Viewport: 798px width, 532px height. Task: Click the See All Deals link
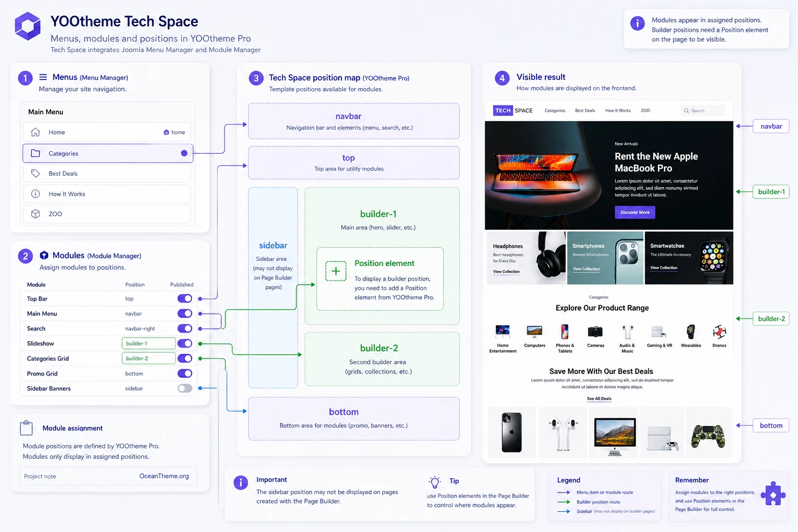click(x=599, y=399)
